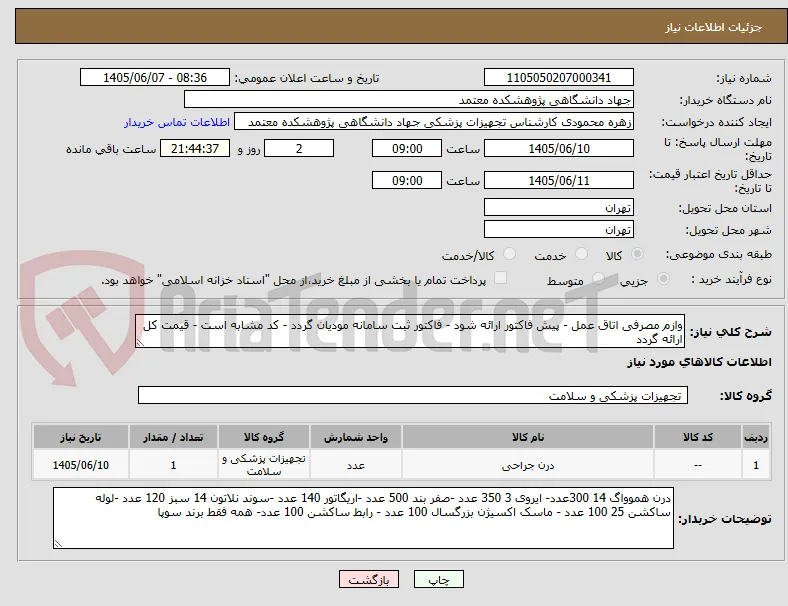Viewport: 788px width, 606px height.
Task: Click the ردیف column header
Action: pos(755,437)
